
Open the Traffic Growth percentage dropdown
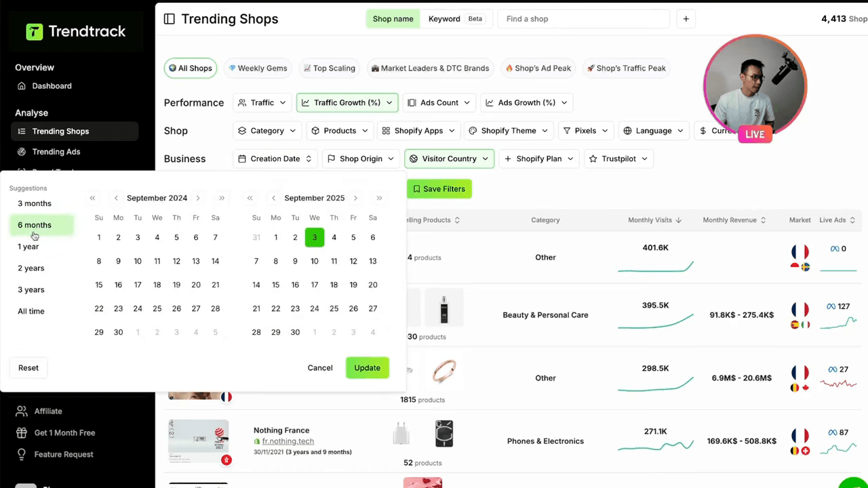tap(347, 102)
